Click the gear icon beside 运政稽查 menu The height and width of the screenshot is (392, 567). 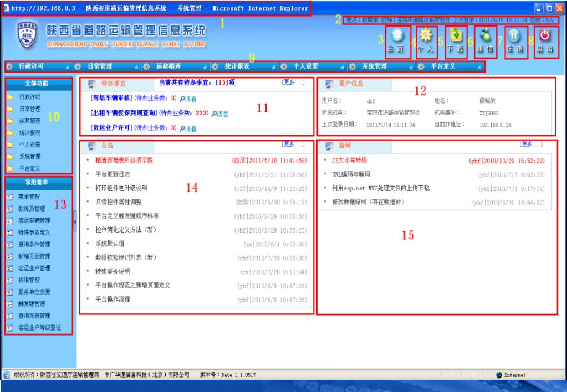click(146, 67)
